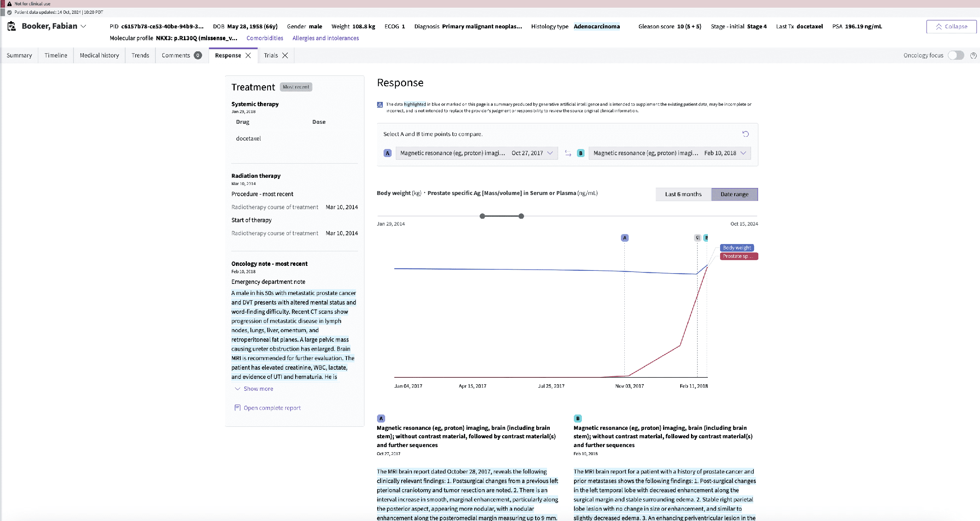Close the Trials tab with its X
Image resolution: width=980 pixels, height=521 pixels.
click(285, 56)
